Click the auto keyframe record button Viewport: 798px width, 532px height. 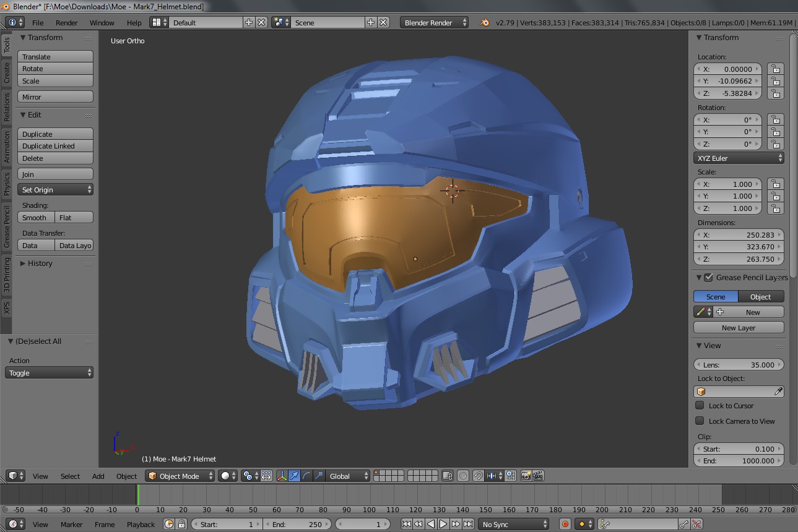[565, 524]
